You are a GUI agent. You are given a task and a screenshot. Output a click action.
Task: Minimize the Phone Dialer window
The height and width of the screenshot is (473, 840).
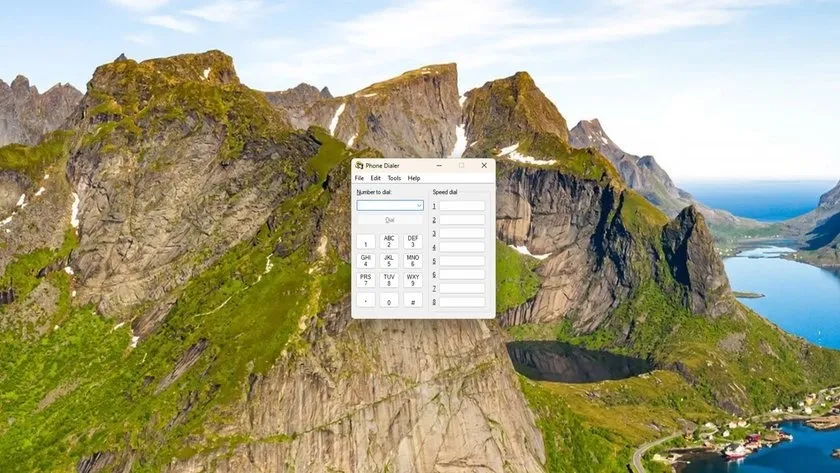439,166
